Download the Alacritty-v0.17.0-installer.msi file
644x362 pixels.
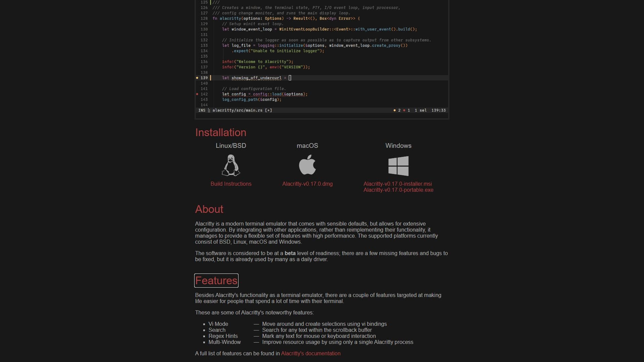coord(397,184)
